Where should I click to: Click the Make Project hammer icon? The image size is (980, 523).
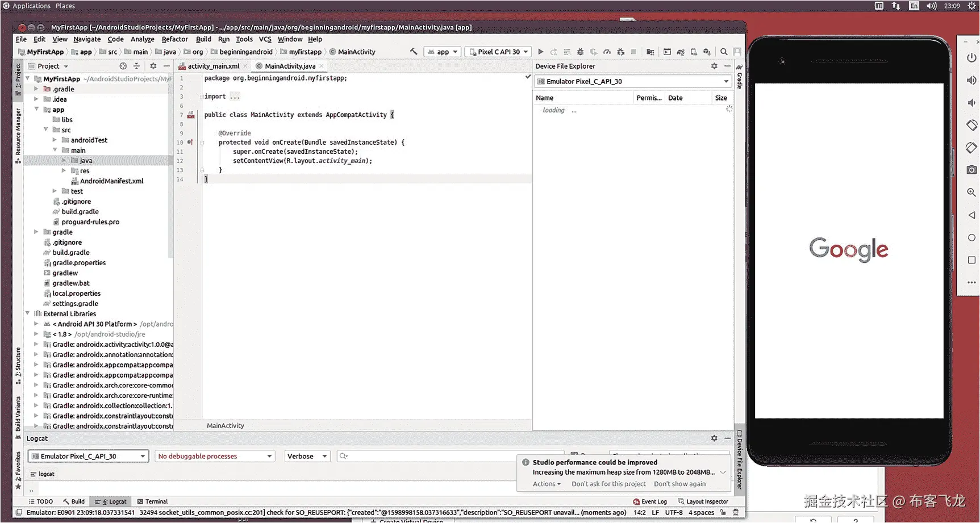click(x=414, y=52)
